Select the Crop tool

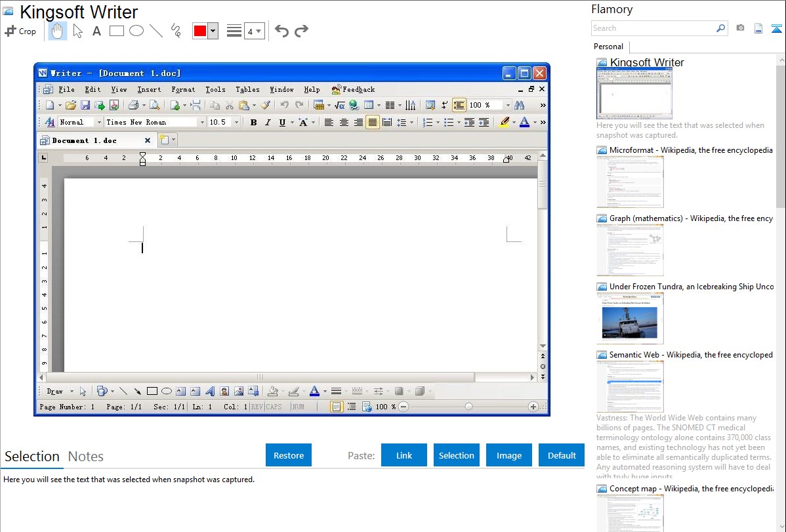coord(20,31)
